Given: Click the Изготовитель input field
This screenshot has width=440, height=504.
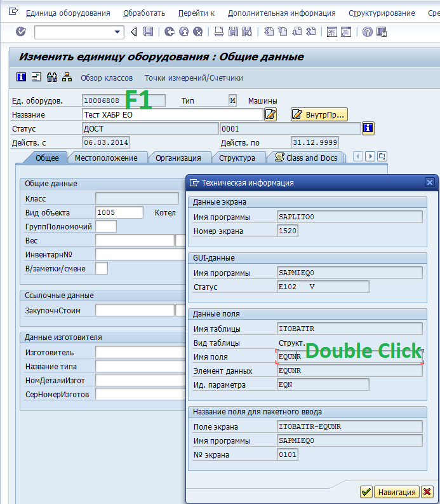Looking at the screenshot, I should pos(141,352).
